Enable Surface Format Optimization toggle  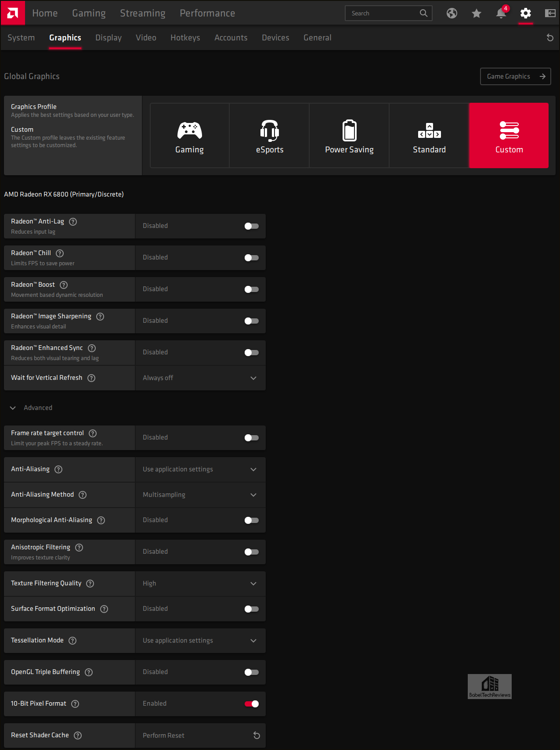pyautogui.click(x=252, y=609)
